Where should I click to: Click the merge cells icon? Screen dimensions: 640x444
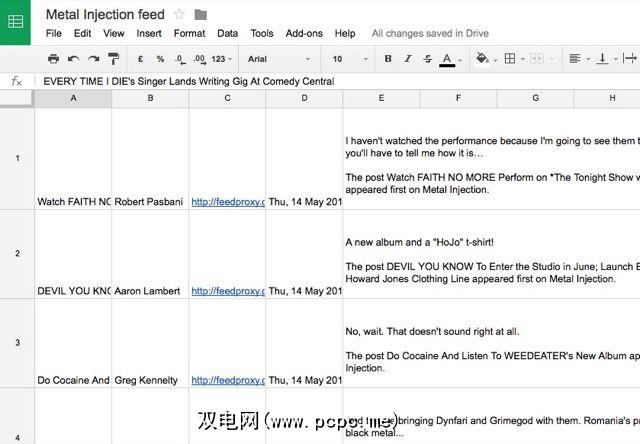[537, 59]
